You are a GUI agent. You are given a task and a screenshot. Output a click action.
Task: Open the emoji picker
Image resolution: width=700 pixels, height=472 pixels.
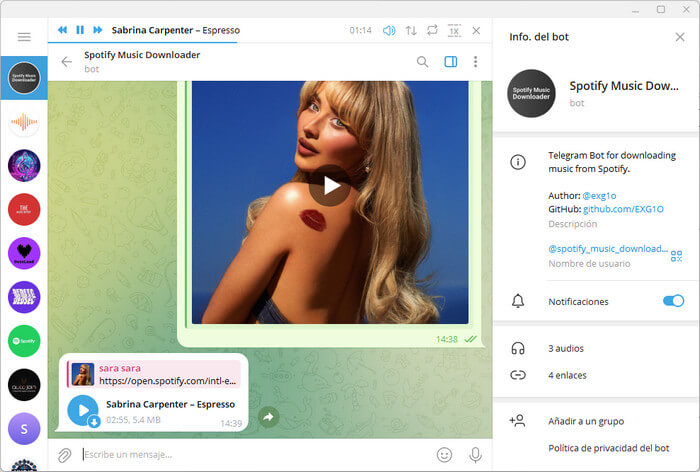(x=444, y=455)
